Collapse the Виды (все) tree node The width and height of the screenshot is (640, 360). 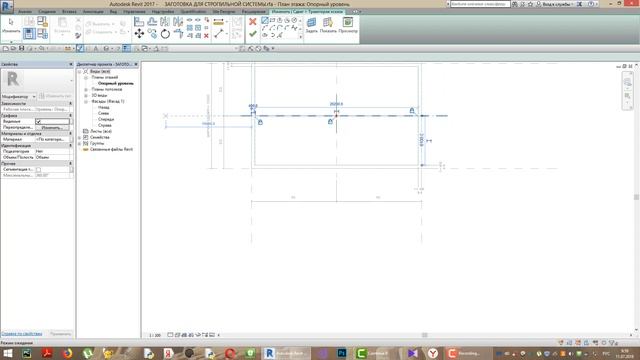click(x=80, y=71)
